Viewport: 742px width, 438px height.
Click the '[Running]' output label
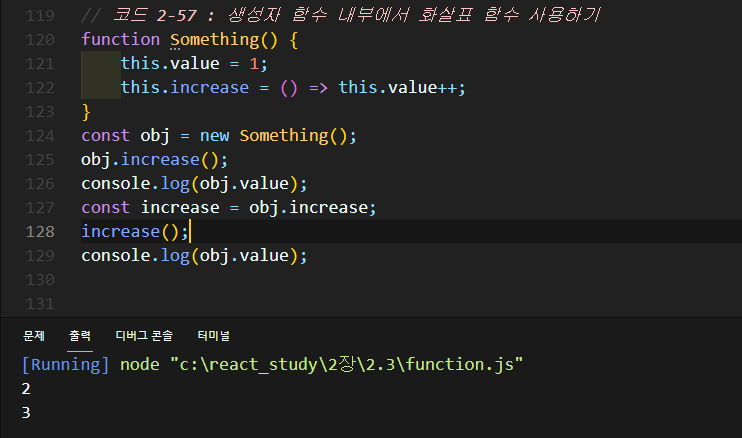pyautogui.click(x=65, y=365)
